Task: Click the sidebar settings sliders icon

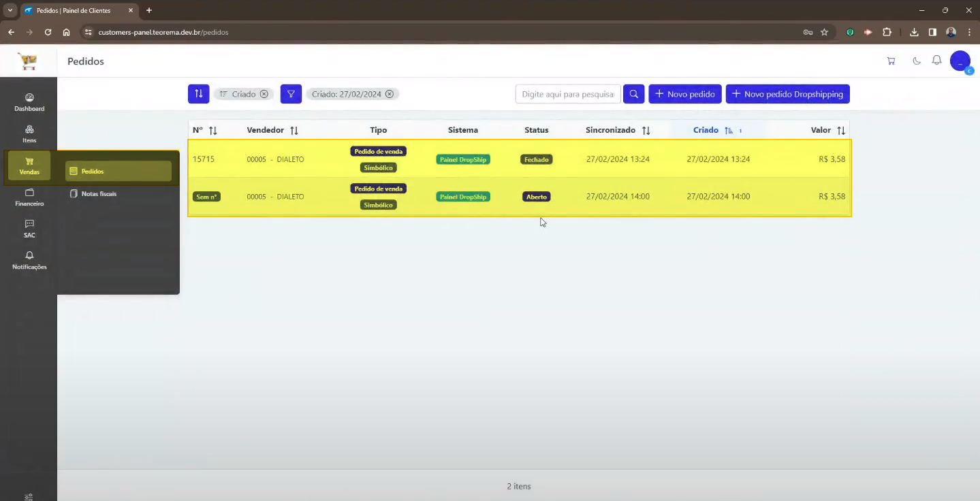Action: point(29,497)
